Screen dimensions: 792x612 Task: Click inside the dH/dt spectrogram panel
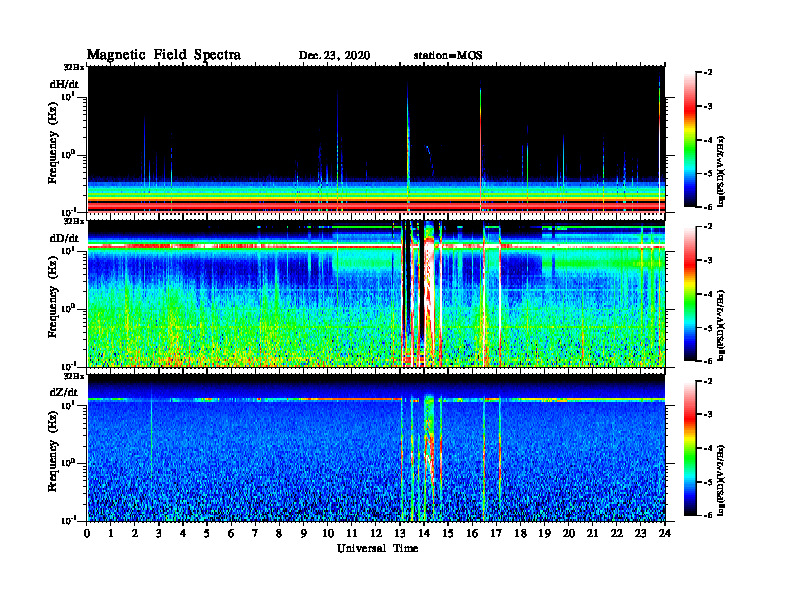pos(376,139)
